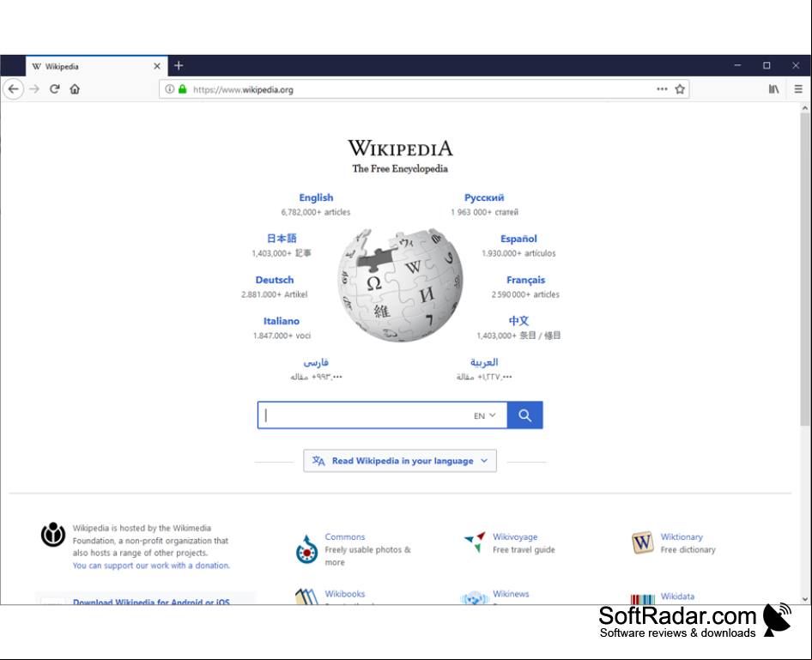Select the Wikipedia browser tab
Viewport: 812px width, 660px height.
tap(97, 66)
